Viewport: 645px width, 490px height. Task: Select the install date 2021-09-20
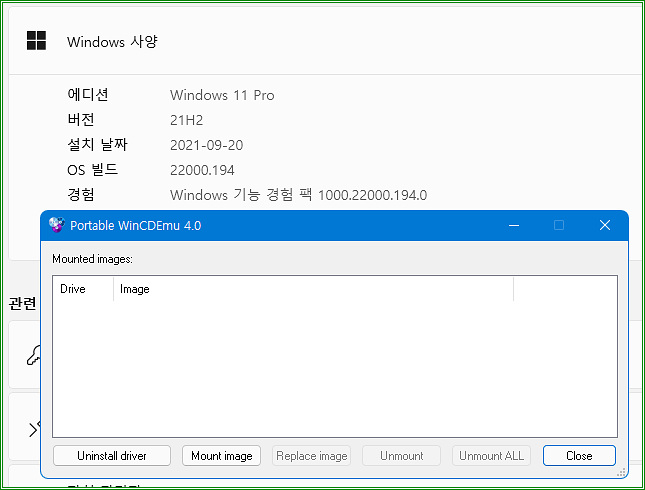[206, 145]
